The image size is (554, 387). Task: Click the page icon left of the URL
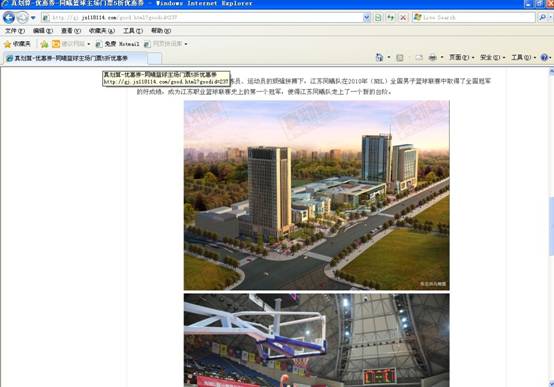(46, 18)
